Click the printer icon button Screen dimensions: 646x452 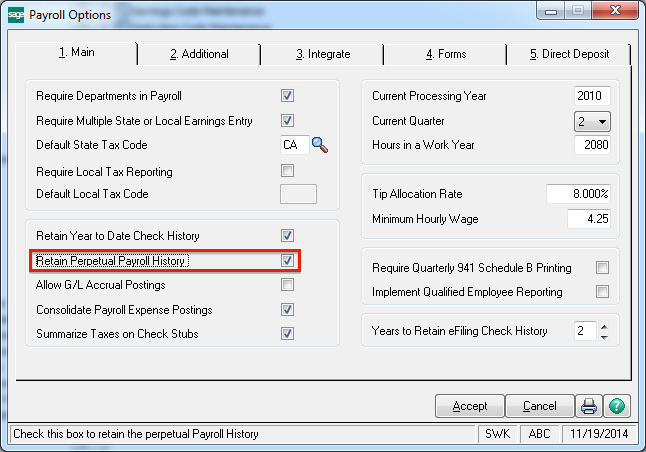tap(589, 406)
